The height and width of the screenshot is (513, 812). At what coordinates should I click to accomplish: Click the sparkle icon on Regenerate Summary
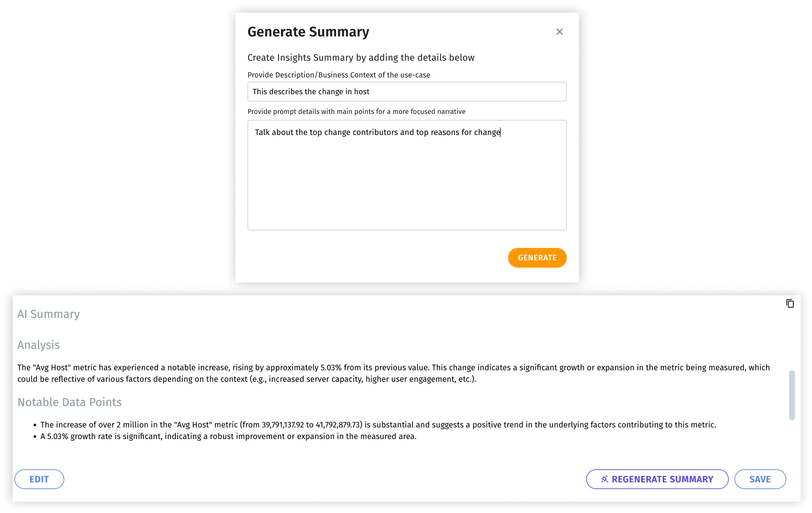604,479
